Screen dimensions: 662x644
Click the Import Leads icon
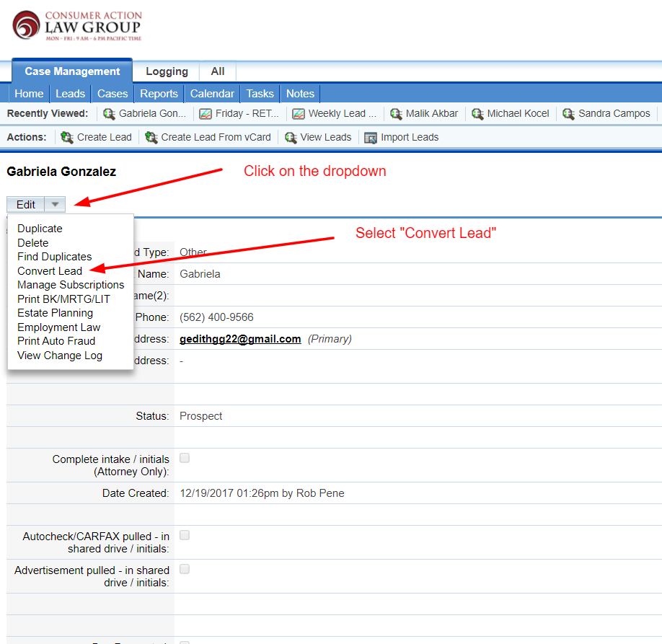click(371, 137)
